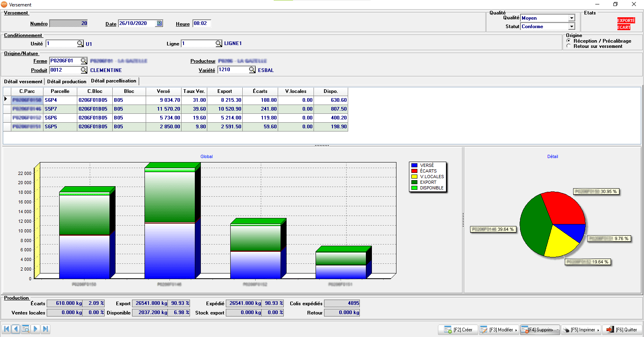This screenshot has width=644, height=337.
Task: Click the Disponible total 2037.200 kg
Action: [x=151, y=312]
